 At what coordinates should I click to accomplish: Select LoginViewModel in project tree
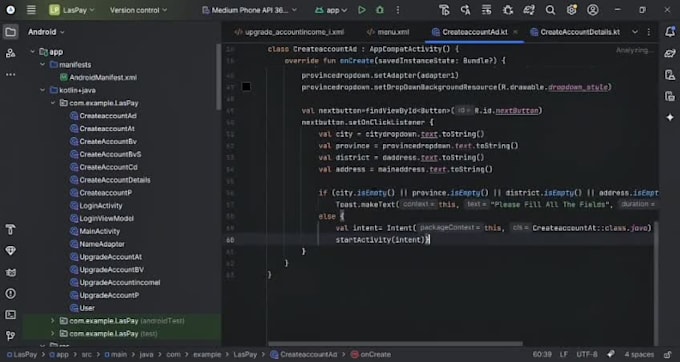(102, 219)
